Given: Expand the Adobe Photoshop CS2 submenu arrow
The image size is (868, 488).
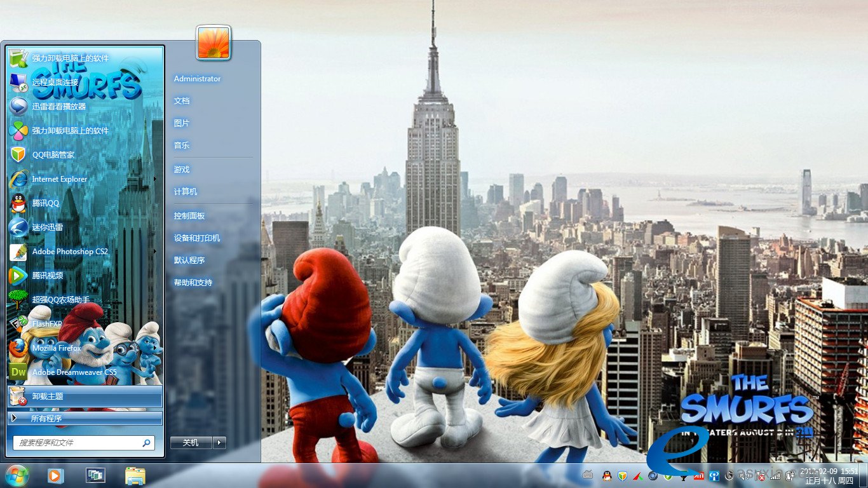Looking at the screenshot, I should click(x=155, y=252).
